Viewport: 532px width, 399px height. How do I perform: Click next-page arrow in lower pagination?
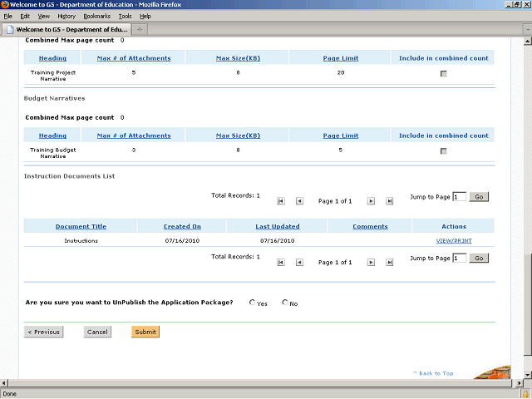coord(371,262)
